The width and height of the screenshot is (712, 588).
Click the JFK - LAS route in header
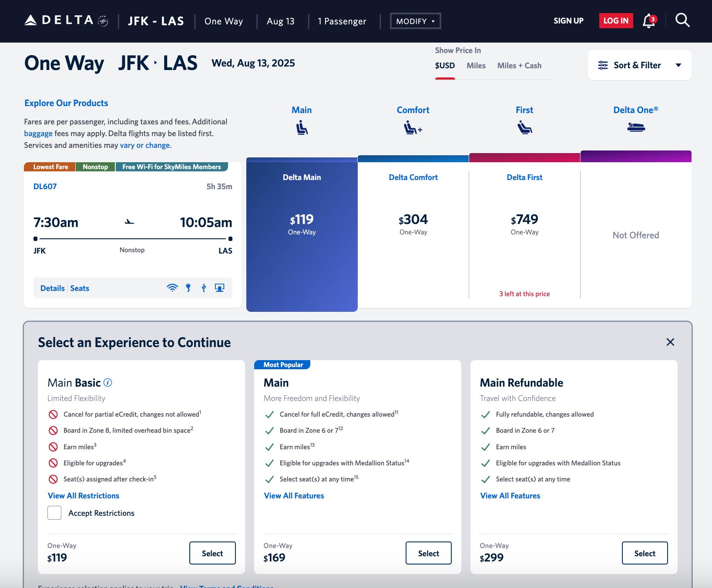click(156, 21)
